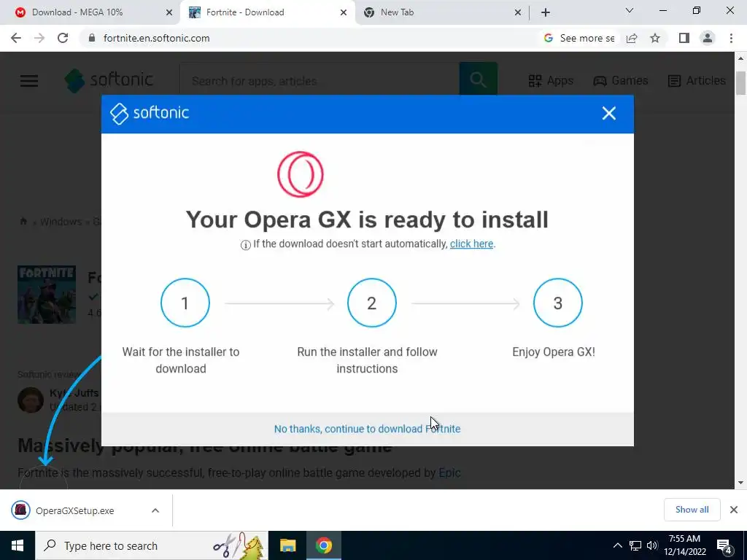Bookmark this page with star icon
The height and width of the screenshot is (560, 747).
click(655, 38)
